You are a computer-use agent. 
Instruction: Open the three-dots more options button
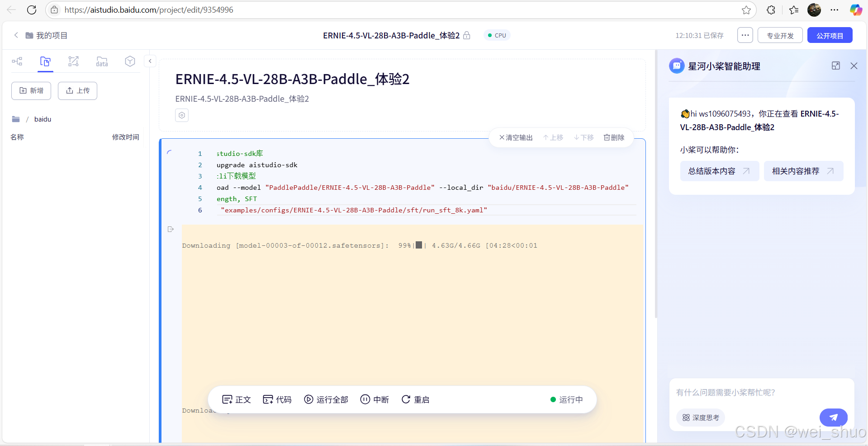click(x=745, y=35)
